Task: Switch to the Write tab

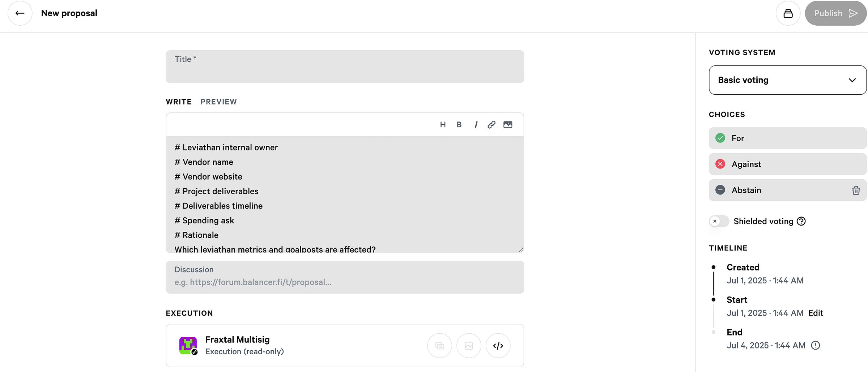Action: coord(179,102)
